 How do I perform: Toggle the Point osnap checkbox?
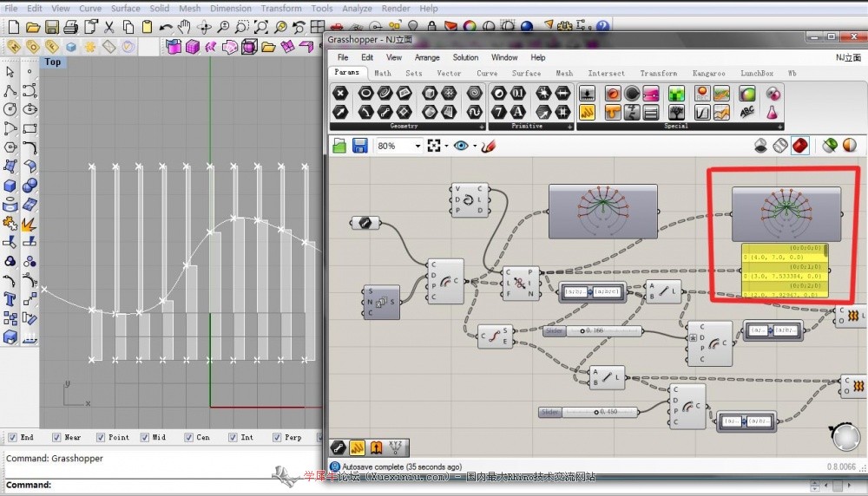pyautogui.click(x=100, y=437)
